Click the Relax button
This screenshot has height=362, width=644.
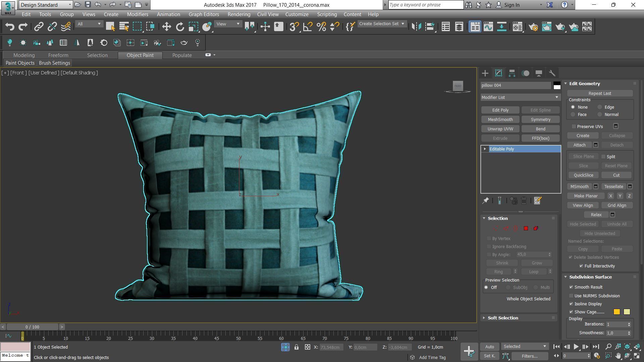tap(596, 215)
